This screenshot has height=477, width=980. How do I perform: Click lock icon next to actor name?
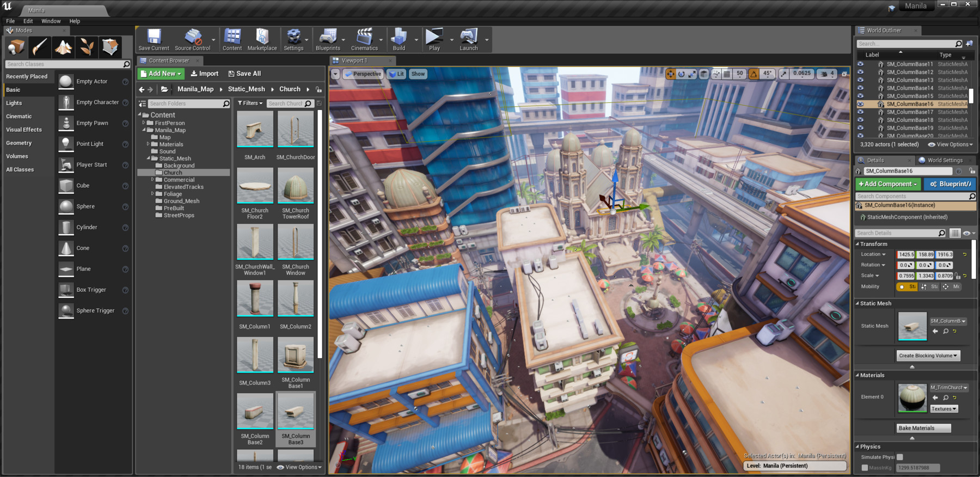(x=972, y=171)
